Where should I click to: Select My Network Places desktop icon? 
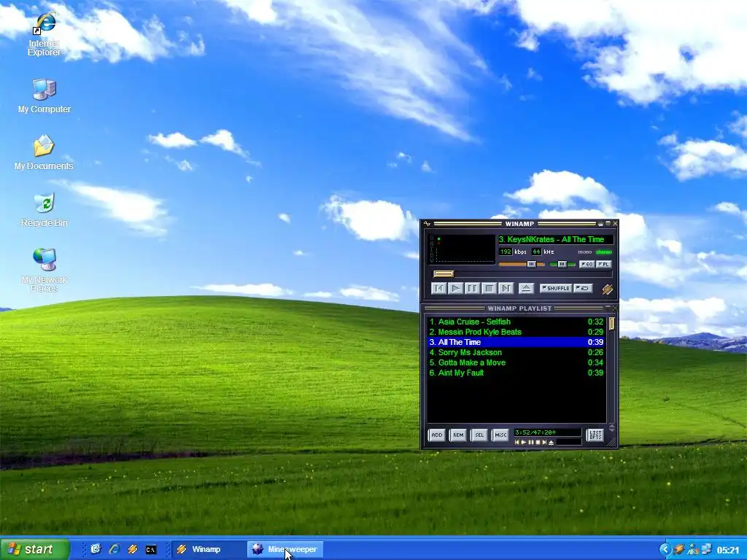44,270
